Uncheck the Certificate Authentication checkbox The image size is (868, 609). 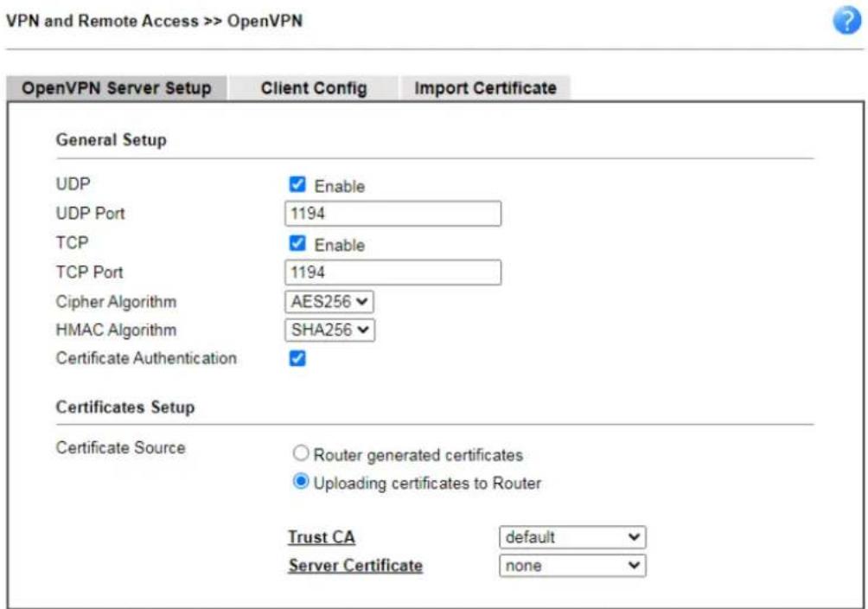click(x=297, y=358)
